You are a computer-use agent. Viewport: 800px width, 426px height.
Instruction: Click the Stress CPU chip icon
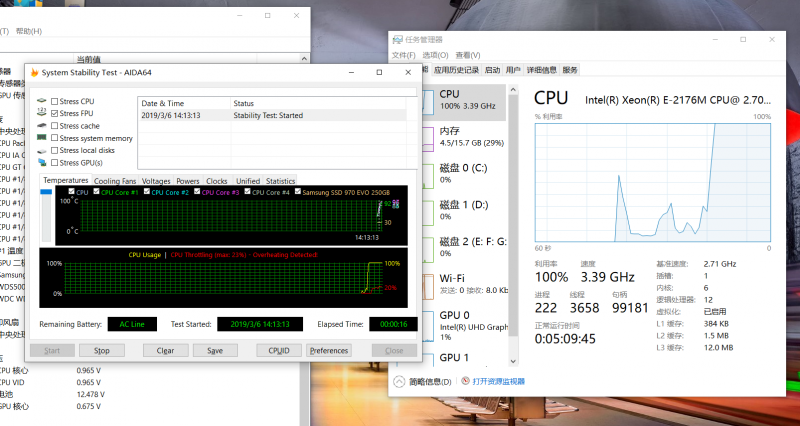42,101
